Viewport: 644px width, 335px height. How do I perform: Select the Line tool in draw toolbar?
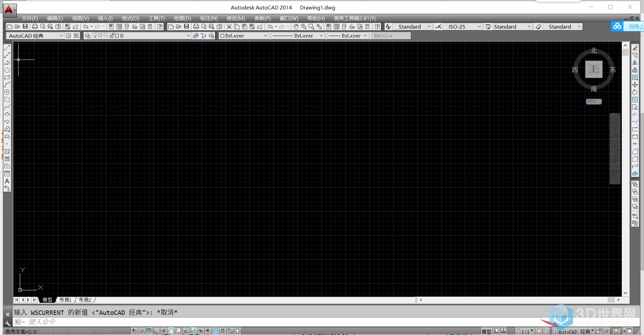tap(7, 48)
